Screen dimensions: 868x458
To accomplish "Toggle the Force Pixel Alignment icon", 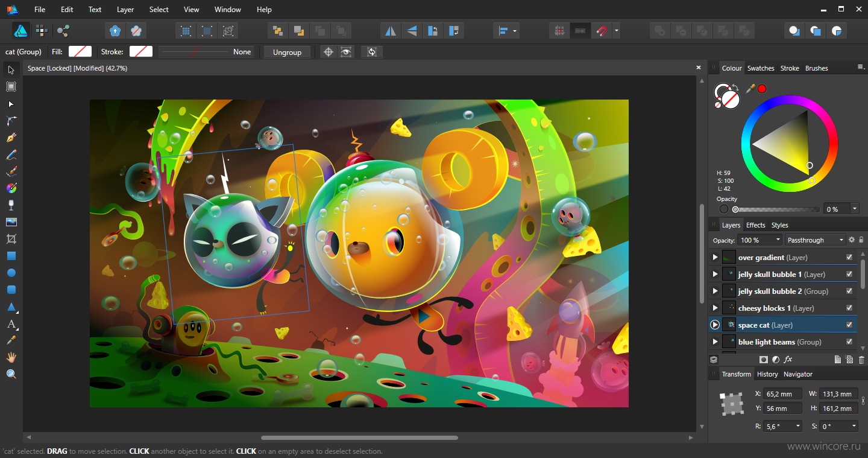I will [560, 31].
